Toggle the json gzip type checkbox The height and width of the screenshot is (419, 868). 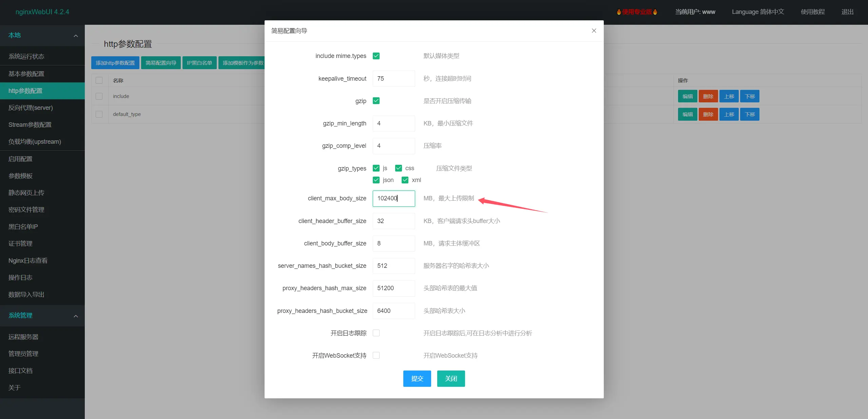click(x=376, y=180)
